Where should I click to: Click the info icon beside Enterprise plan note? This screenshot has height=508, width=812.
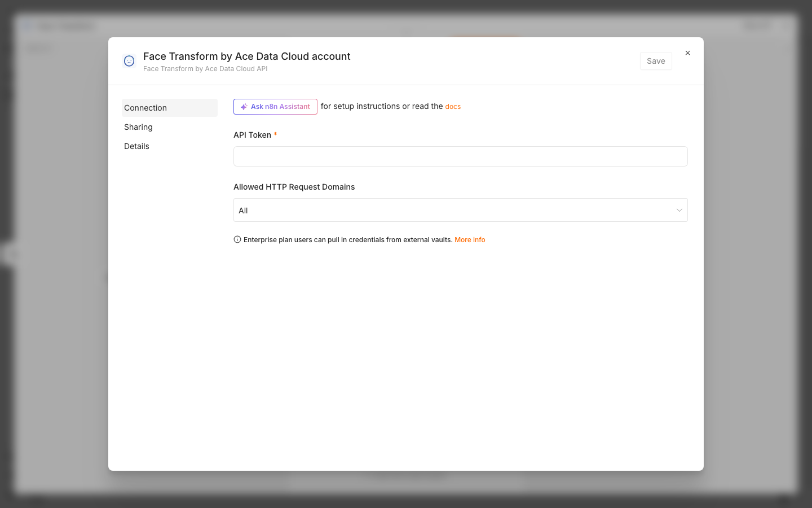coord(237,239)
